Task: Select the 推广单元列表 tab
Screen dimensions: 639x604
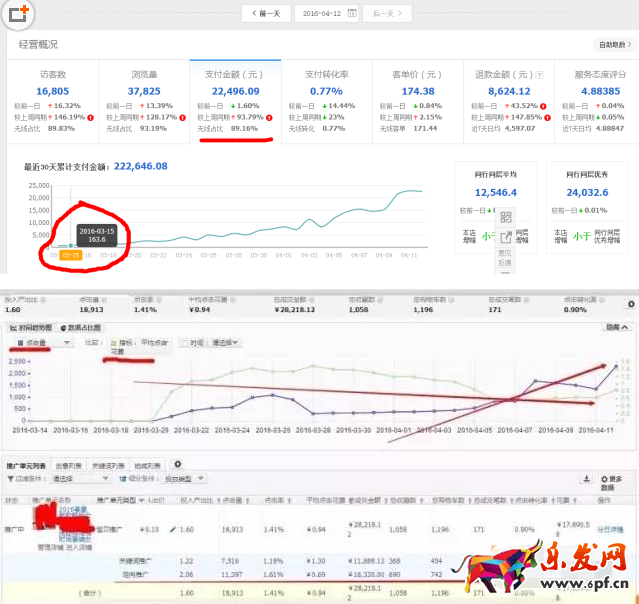Action: pos(25,465)
